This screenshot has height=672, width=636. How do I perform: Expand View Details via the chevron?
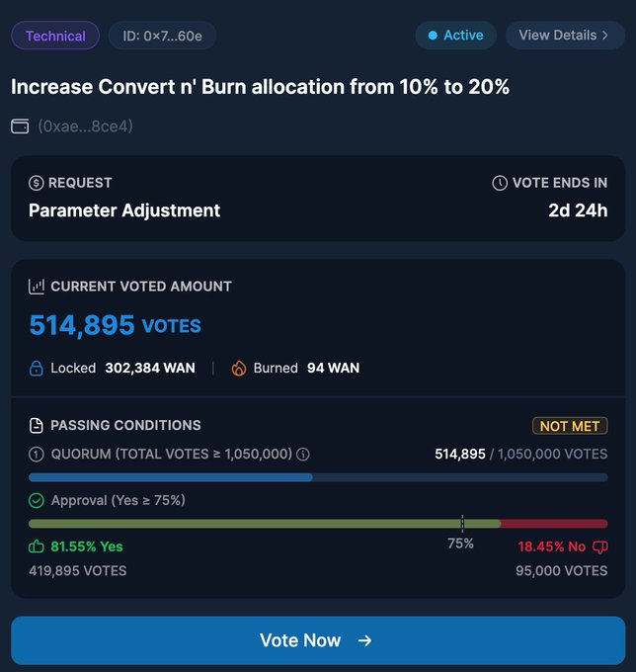[x=605, y=36]
